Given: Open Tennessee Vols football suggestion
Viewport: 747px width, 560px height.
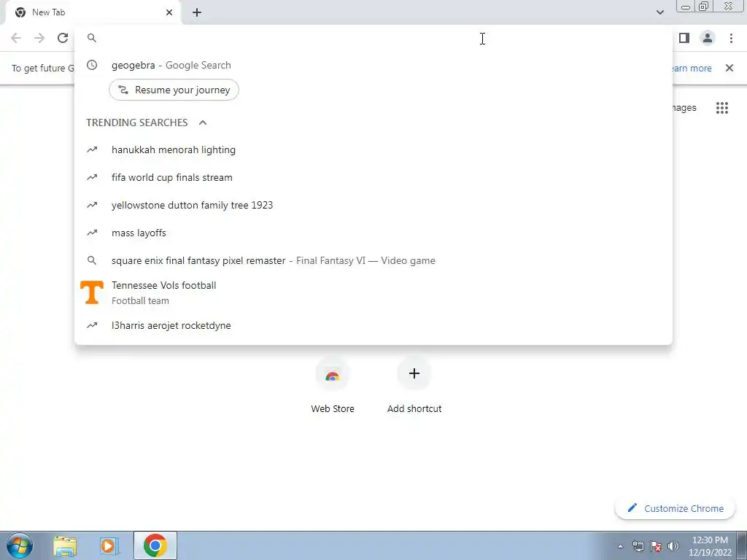Looking at the screenshot, I should (x=373, y=292).
